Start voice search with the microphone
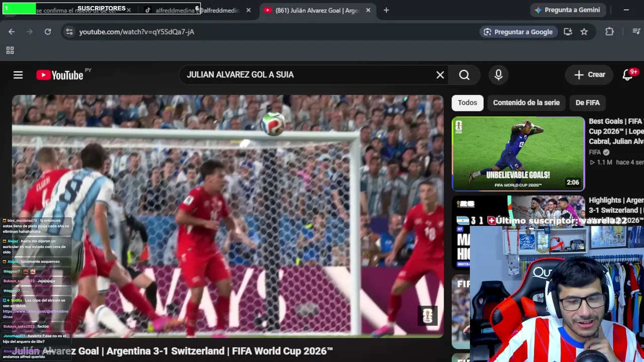Image resolution: width=644 pixels, height=362 pixels. [499, 75]
